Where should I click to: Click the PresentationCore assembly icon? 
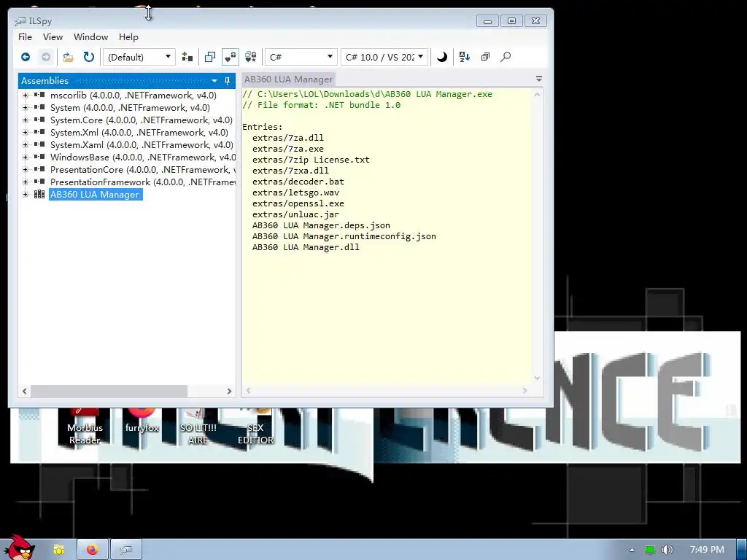(39, 169)
